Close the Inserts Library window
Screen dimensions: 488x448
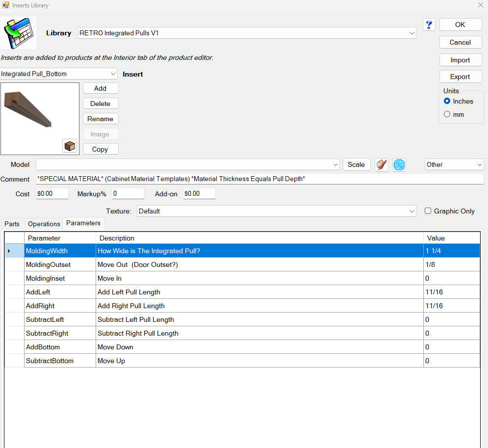click(x=480, y=5)
